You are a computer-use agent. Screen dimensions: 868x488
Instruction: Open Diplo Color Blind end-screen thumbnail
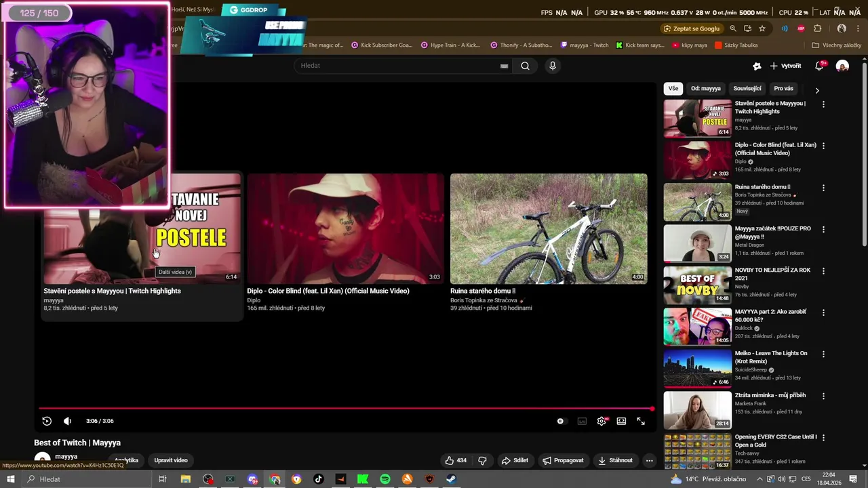pyautogui.click(x=345, y=228)
